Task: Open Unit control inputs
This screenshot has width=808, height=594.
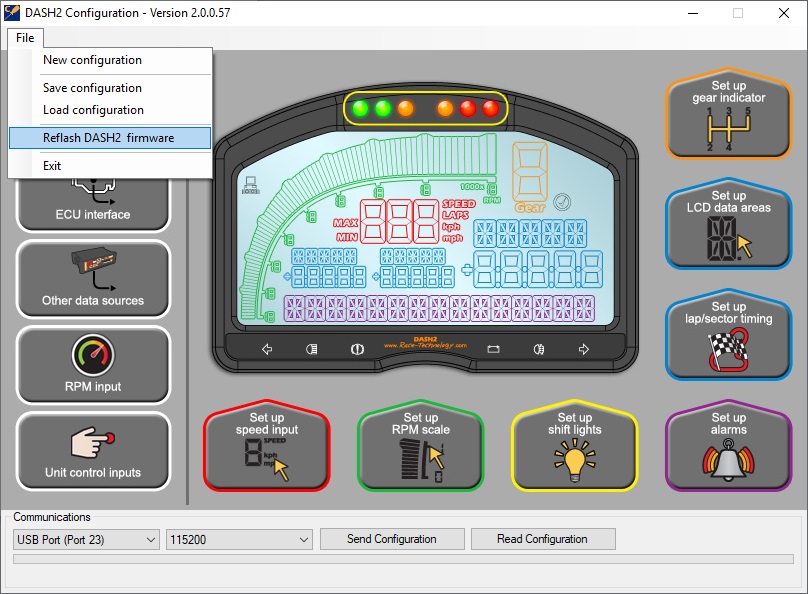Action: [x=93, y=451]
